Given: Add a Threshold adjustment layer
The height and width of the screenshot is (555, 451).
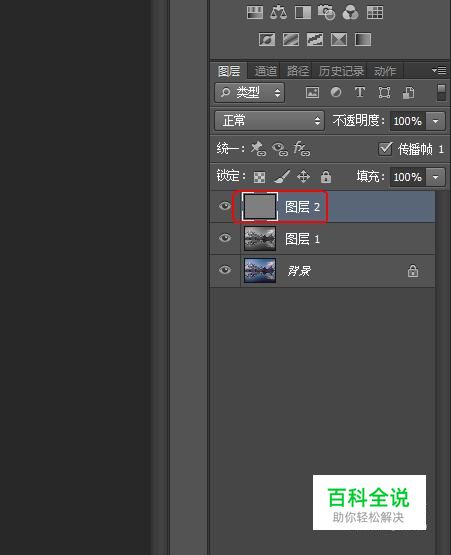Looking at the screenshot, I should pyautogui.click(x=315, y=39).
